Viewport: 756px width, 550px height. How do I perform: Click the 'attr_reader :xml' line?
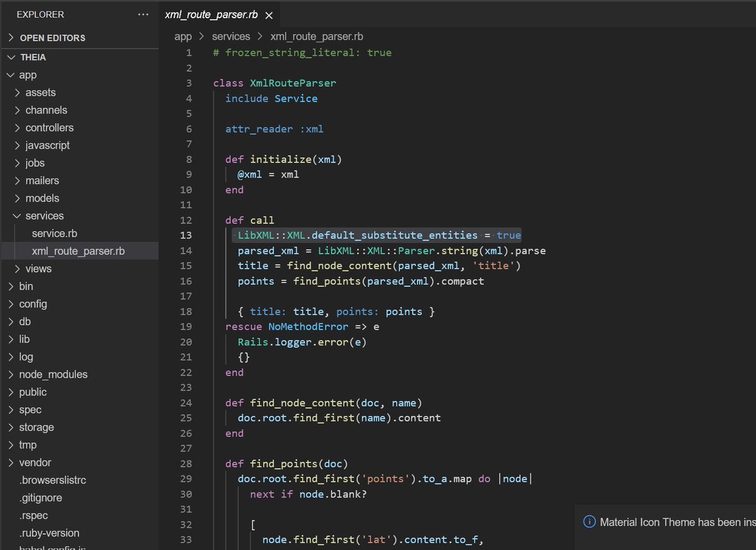(275, 129)
